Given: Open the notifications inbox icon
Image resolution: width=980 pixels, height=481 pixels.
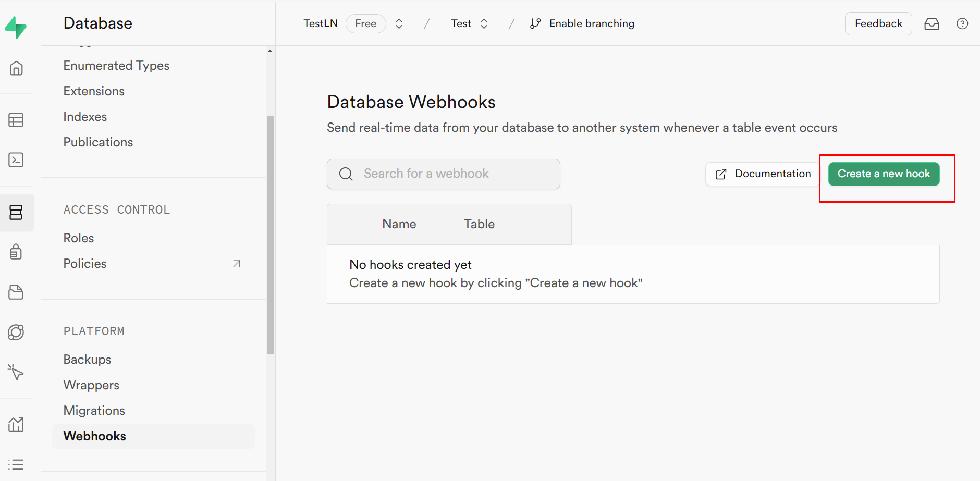Looking at the screenshot, I should pos(932,24).
